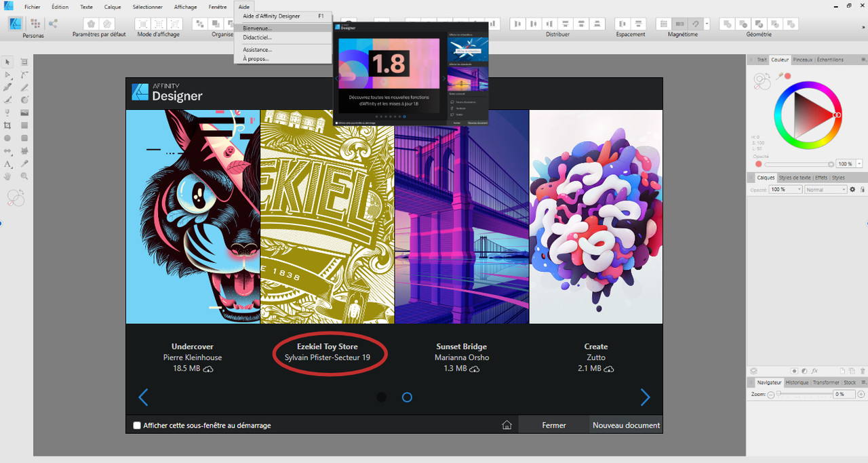Show previous samples with left arrow
Screen dimensions: 868x463
click(143, 397)
